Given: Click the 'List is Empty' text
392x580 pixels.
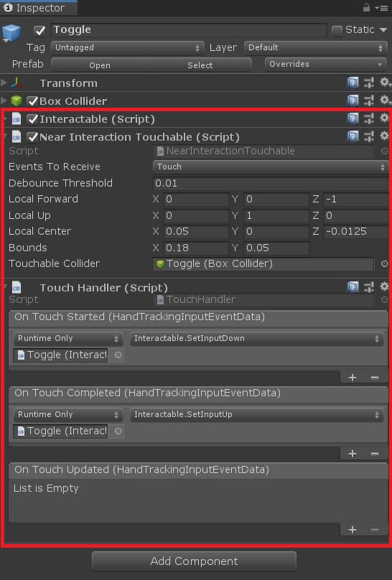Looking at the screenshot, I should 46,488.
